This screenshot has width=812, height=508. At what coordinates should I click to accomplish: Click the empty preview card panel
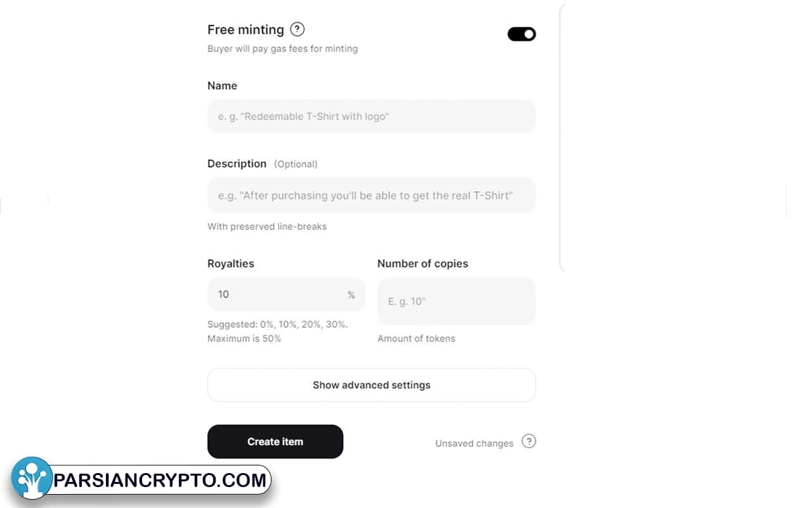672,137
